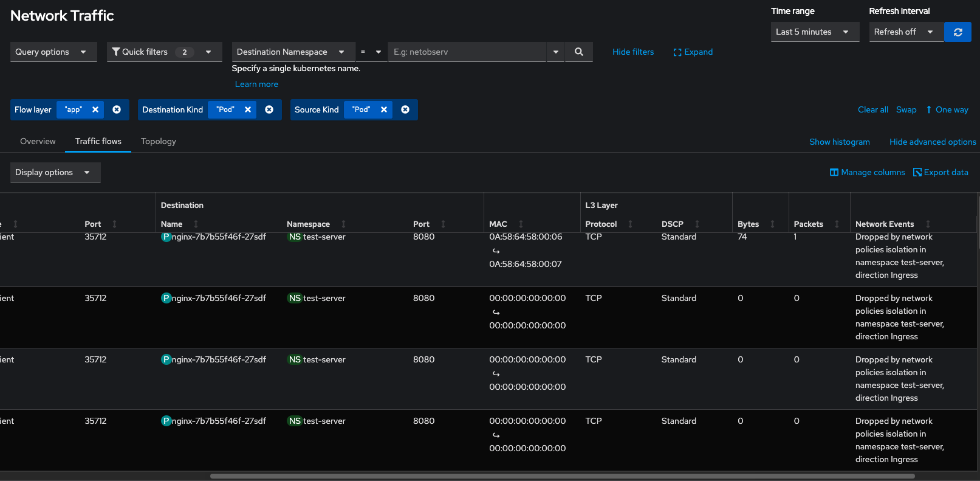Click the Manage columns link
Viewport: 980px width, 481px height.
coord(867,173)
